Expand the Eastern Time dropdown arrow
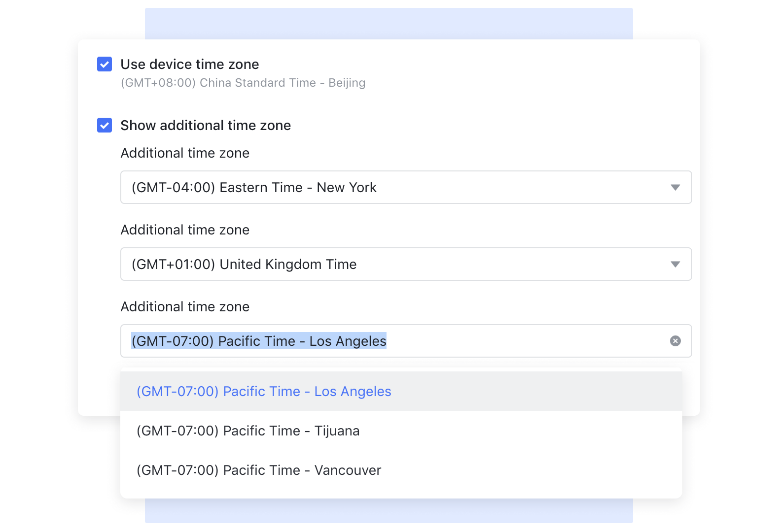This screenshot has height=532, width=777. 675,188
